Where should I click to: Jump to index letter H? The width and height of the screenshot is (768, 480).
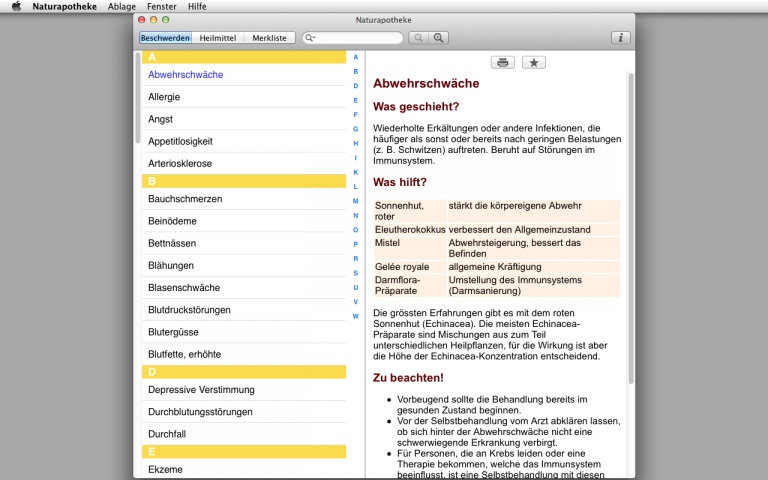click(x=356, y=144)
